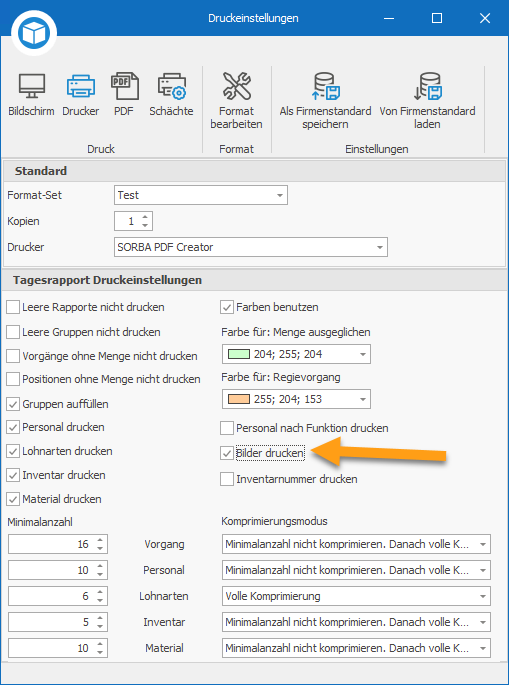Open Regievorgang orange color dropdown
This screenshot has width=509, height=685.
(296, 399)
